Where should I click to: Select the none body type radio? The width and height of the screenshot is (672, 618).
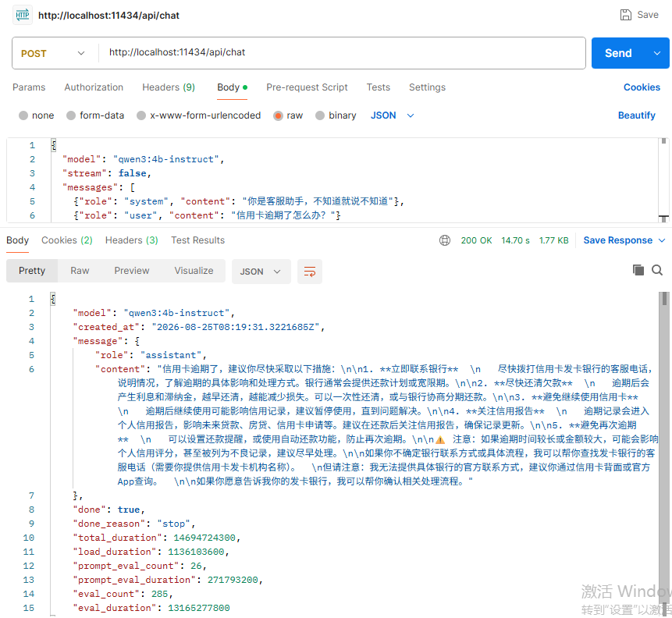pos(23,115)
